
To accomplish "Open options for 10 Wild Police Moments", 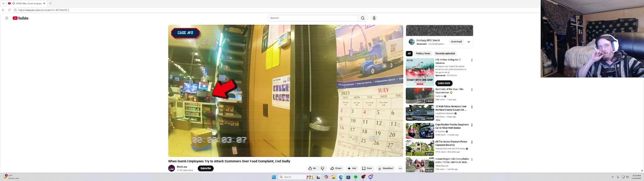I will (x=472, y=107).
